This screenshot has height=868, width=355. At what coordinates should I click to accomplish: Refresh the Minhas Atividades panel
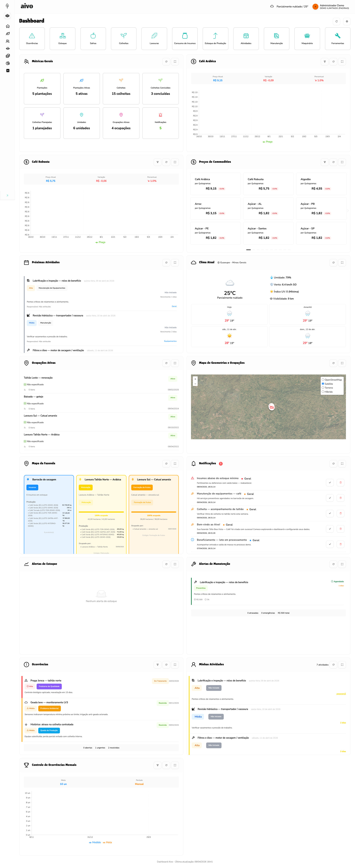tap(334, 665)
